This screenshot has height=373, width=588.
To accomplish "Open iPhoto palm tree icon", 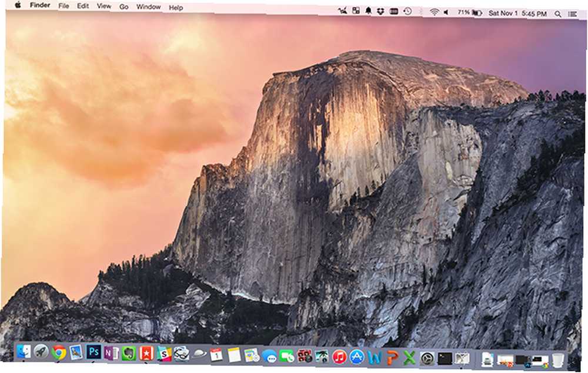I will 322,357.
